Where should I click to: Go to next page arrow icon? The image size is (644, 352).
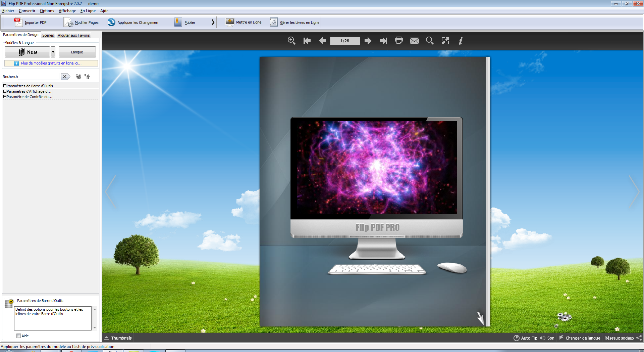(368, 41)
